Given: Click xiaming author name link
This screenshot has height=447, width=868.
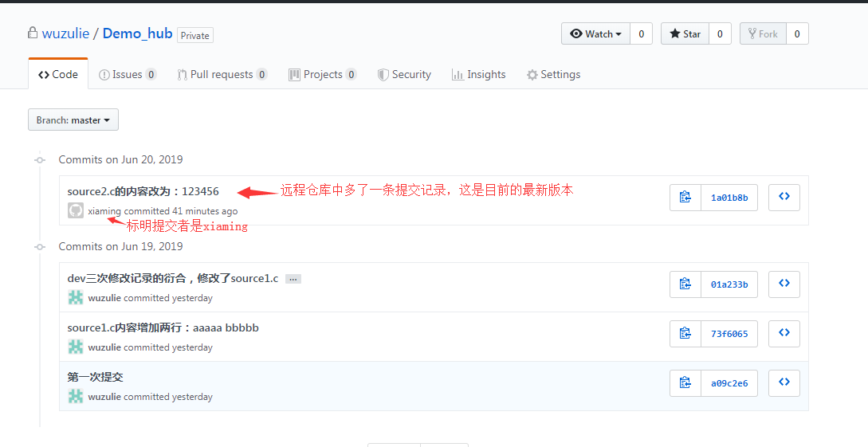Looking at the screenshot, I should click(104, 211).
